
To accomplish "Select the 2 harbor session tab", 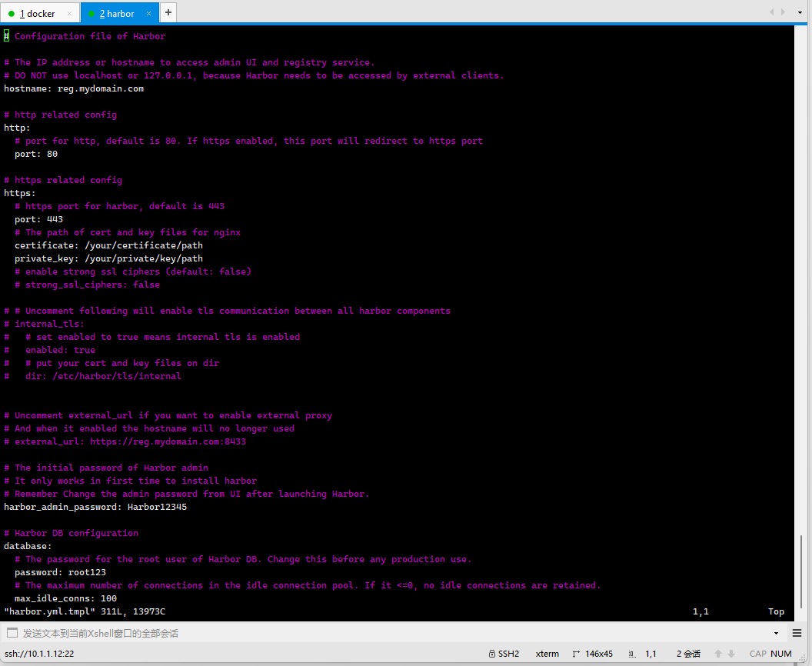I will [x=120, y=14].
